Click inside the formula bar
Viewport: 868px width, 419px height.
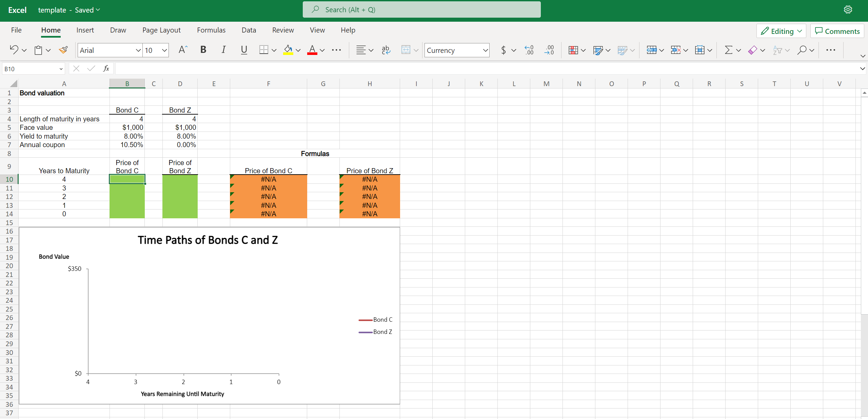305,68
